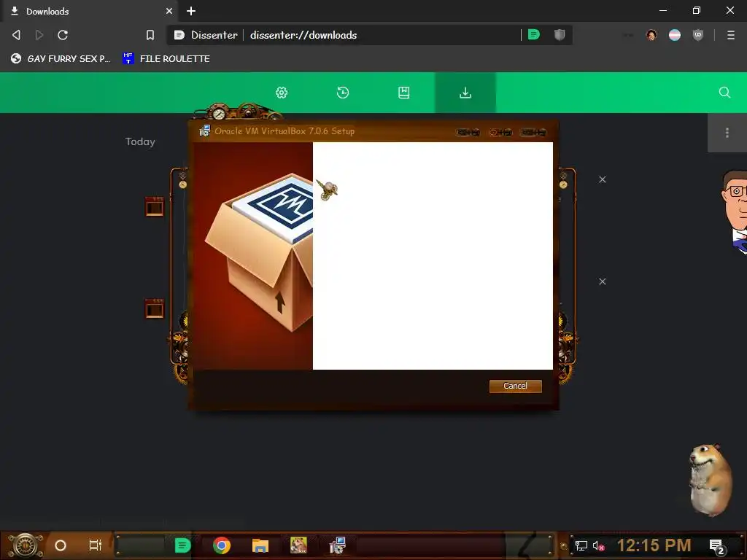
Task: Select the Downloads browser tab
Action: tap(89, 11)
